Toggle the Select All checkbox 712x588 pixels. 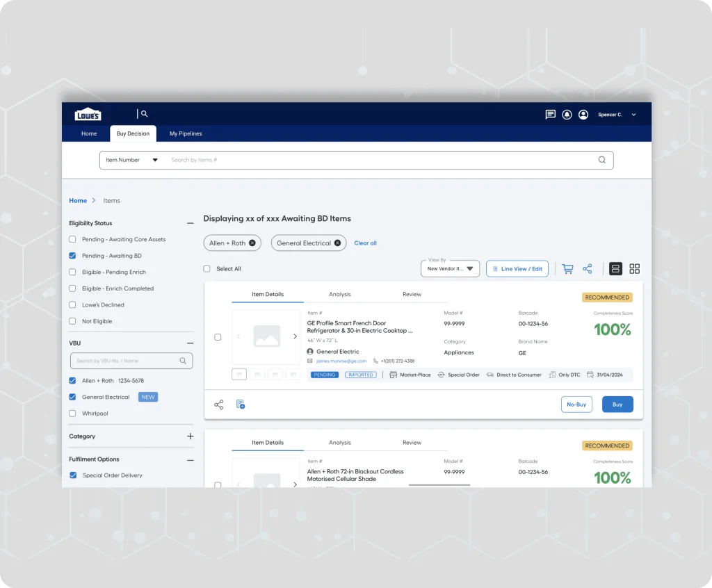(207, 269)
